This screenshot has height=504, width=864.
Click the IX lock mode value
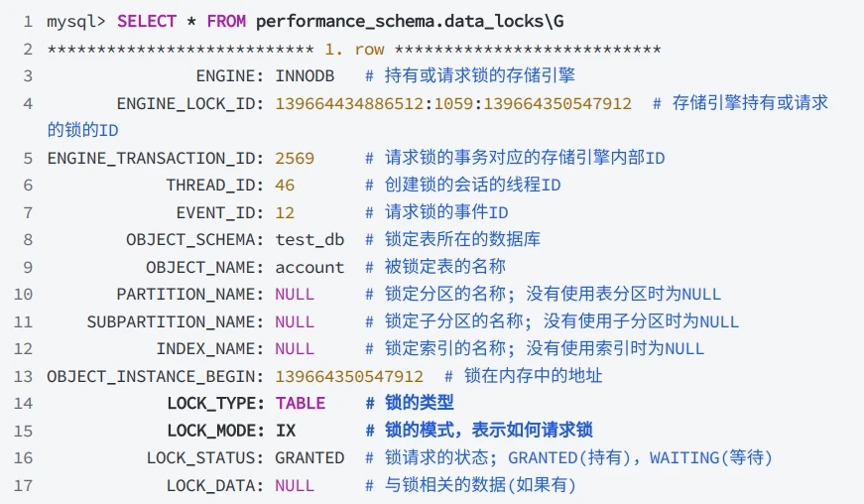coord(285,431)
